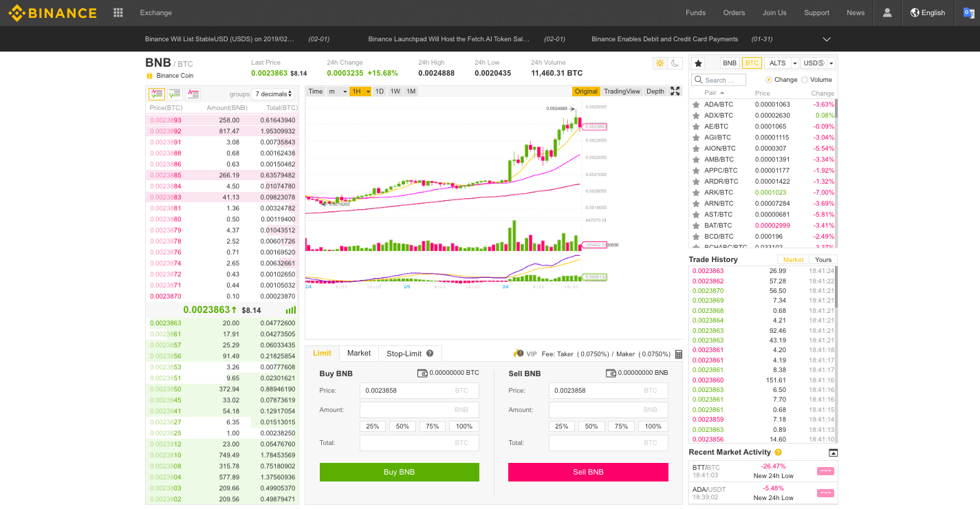
Task: Click the market pair search field
Action: [719, 80]
